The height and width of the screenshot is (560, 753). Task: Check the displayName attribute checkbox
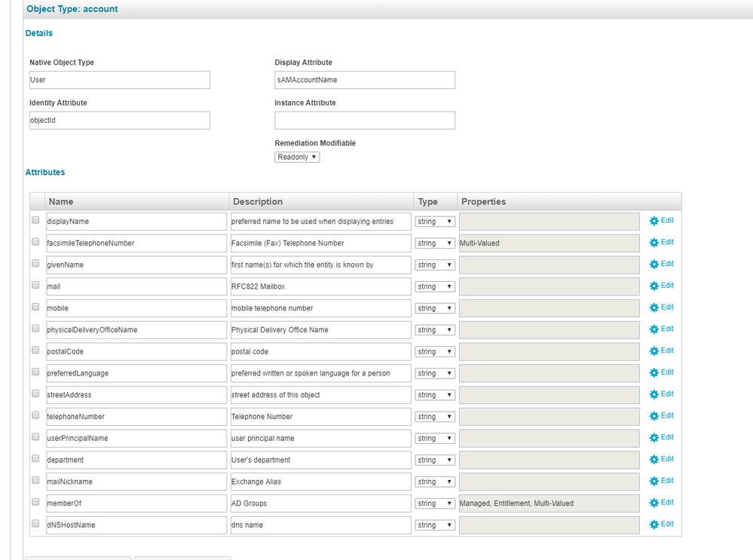point(35,221)
